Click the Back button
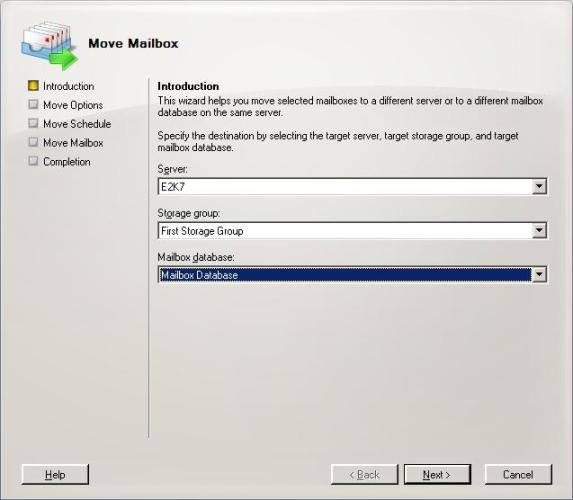 (x=364, y=474)
